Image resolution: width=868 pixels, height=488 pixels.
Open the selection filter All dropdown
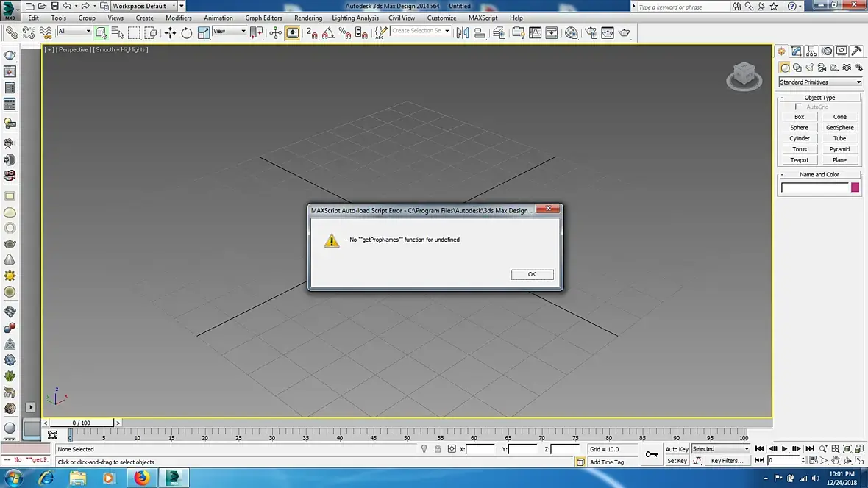pyautogui.click(x=74, y=31)
